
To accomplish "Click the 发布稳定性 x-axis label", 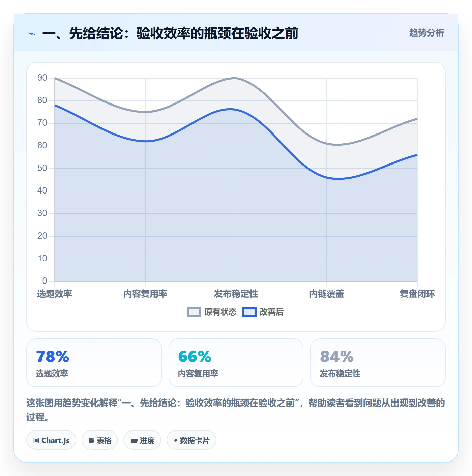I will [236, 294].
